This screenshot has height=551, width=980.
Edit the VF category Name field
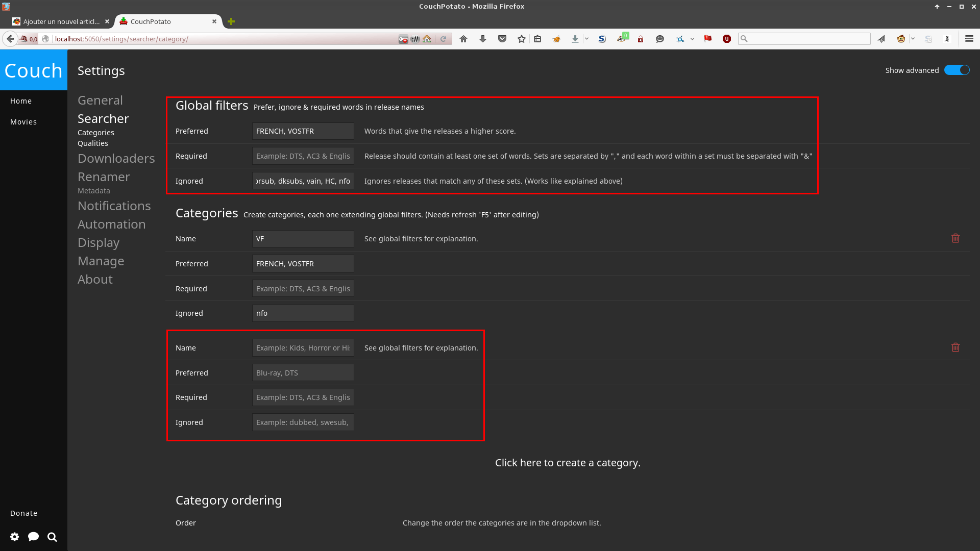pyautogui.click(x=303, y=239)
